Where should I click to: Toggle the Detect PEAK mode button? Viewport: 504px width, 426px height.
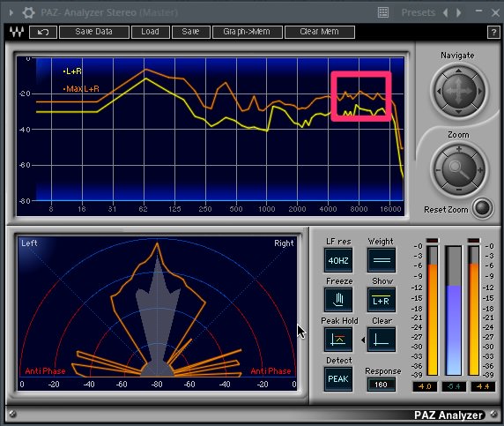coord(338,379)
